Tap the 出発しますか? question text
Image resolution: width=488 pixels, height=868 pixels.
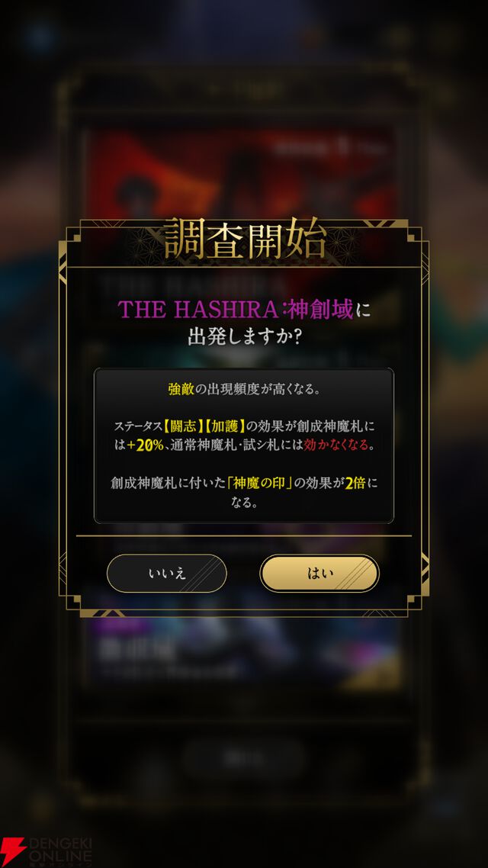(244, 337)
